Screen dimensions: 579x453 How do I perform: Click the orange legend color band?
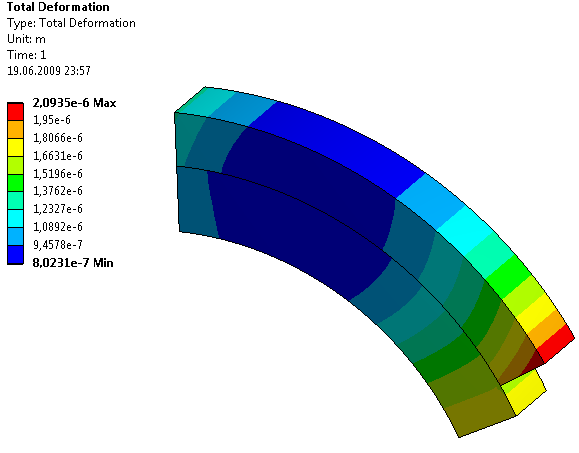coord(16,129)
